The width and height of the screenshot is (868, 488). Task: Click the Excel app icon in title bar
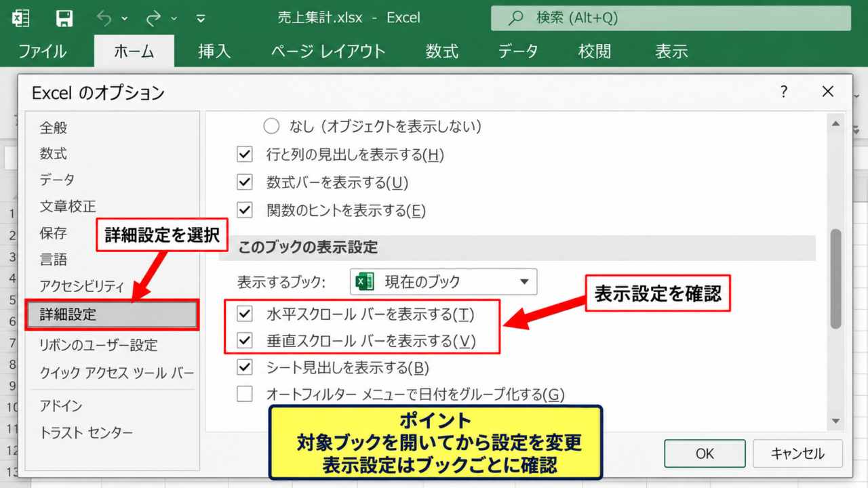click(20, 18)
